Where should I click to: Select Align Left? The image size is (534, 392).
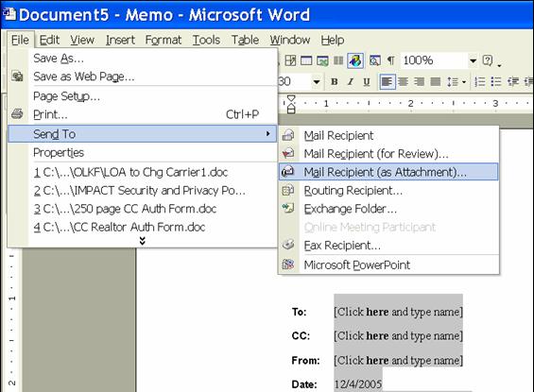coord(387,81)
